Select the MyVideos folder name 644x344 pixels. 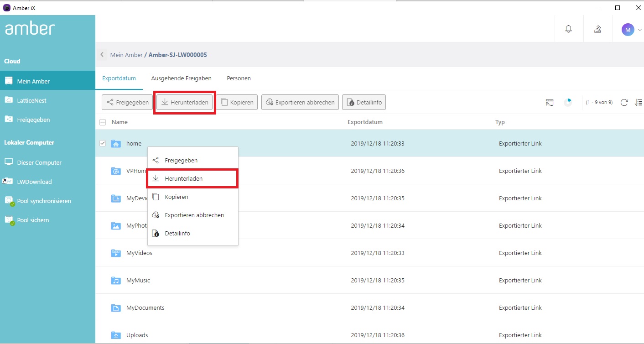pyautogui.click(x=139, y=253)
